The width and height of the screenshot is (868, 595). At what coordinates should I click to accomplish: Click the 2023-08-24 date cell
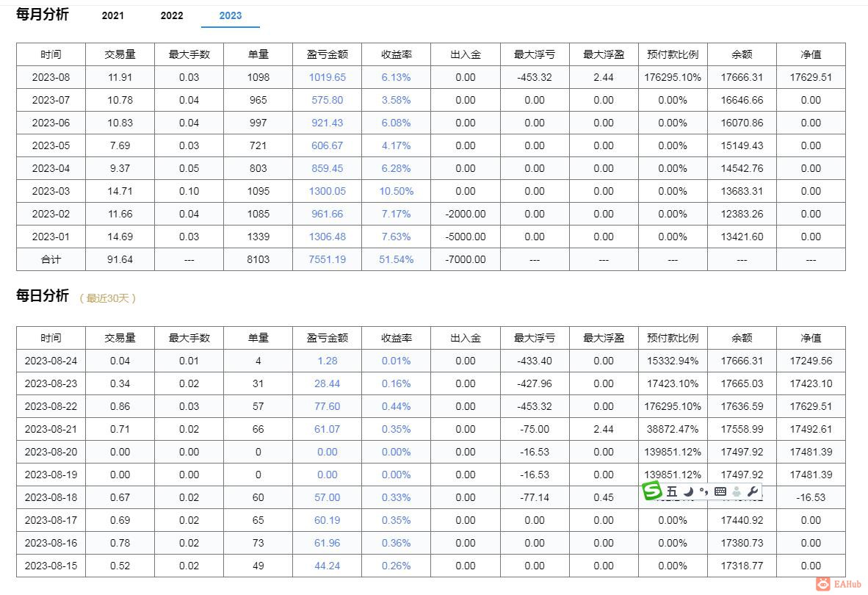[x=51, y=361]
